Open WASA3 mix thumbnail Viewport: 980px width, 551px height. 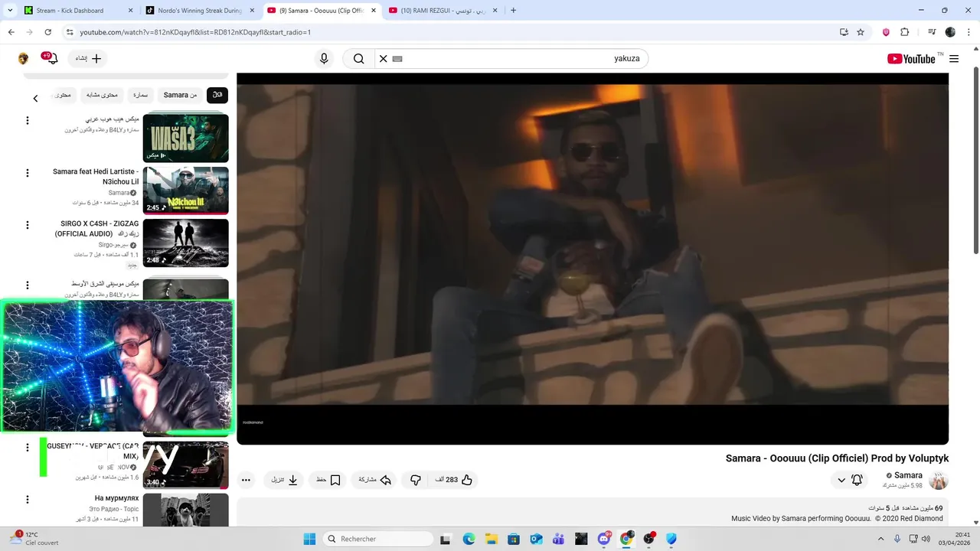point(186,138)
